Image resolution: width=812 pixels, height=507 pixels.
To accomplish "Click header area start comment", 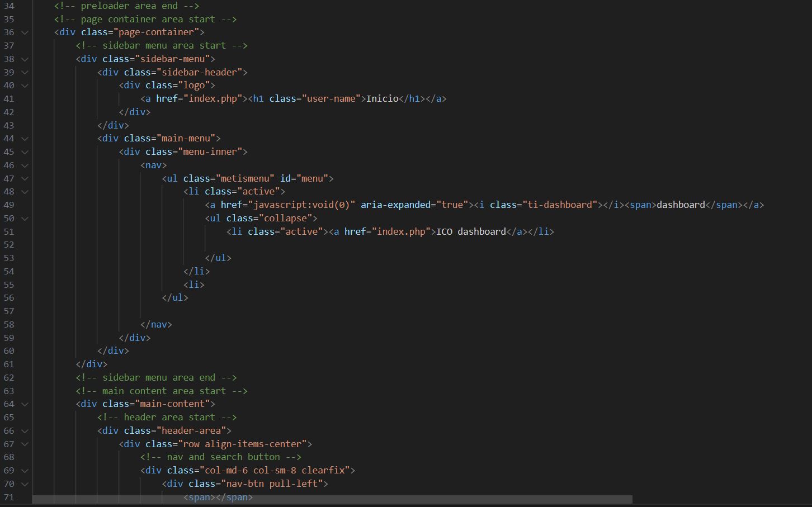I will coord(167,417).
